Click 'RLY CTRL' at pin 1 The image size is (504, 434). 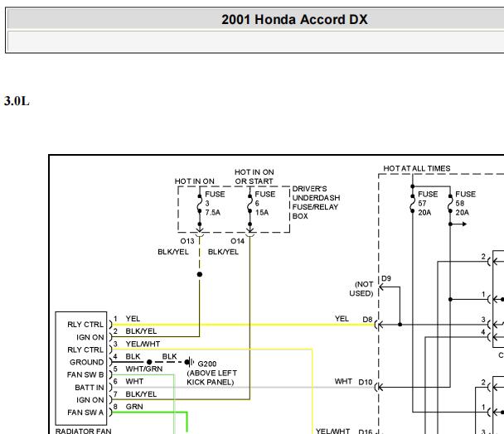tap(85, 325)
